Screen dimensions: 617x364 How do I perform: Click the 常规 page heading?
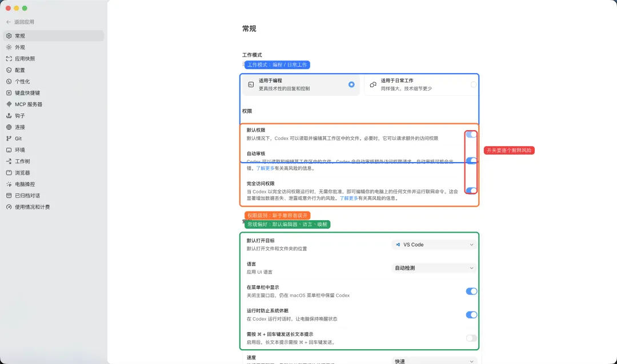[x=249, y=29]
